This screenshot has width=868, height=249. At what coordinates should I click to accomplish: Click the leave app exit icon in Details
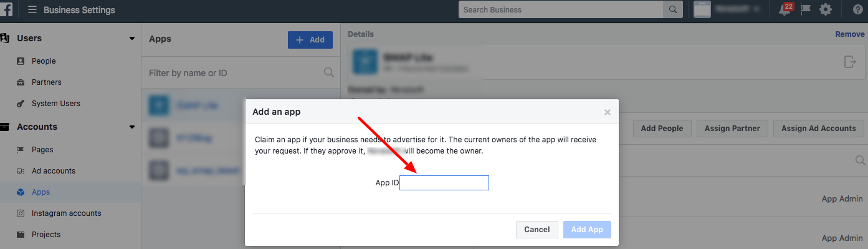coord(849,62)
